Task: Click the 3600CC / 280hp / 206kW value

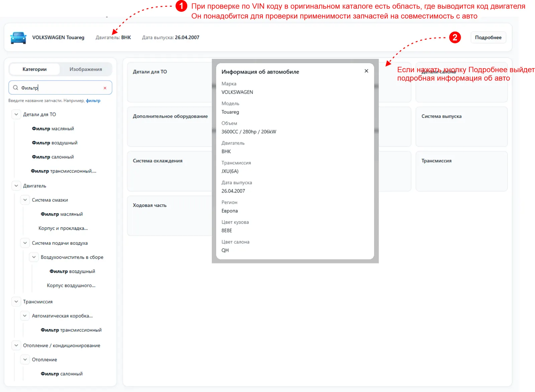Action: tap(249, 132)
